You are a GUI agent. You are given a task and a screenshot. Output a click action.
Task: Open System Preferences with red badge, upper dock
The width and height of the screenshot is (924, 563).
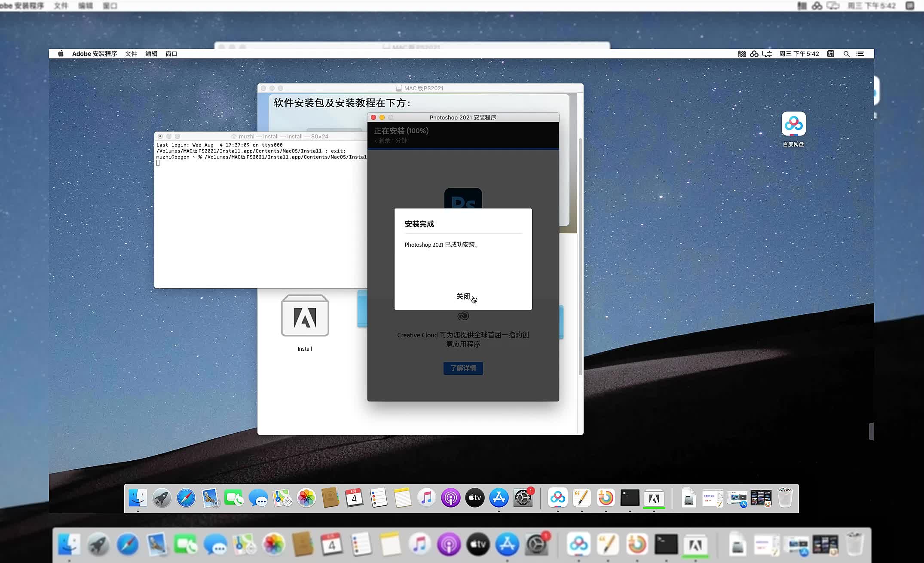(x=523, y=499)
